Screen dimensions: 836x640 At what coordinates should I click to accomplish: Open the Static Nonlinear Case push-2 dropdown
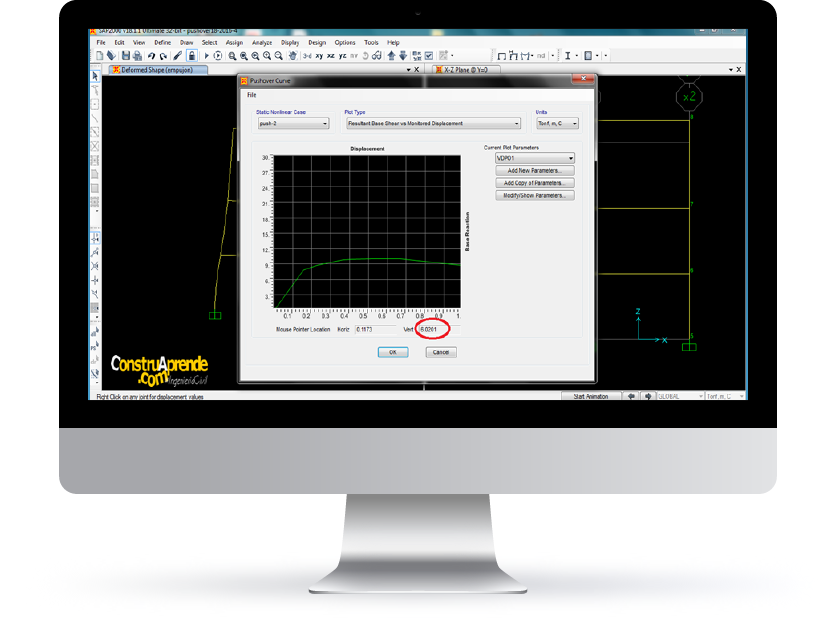[293, 123]
